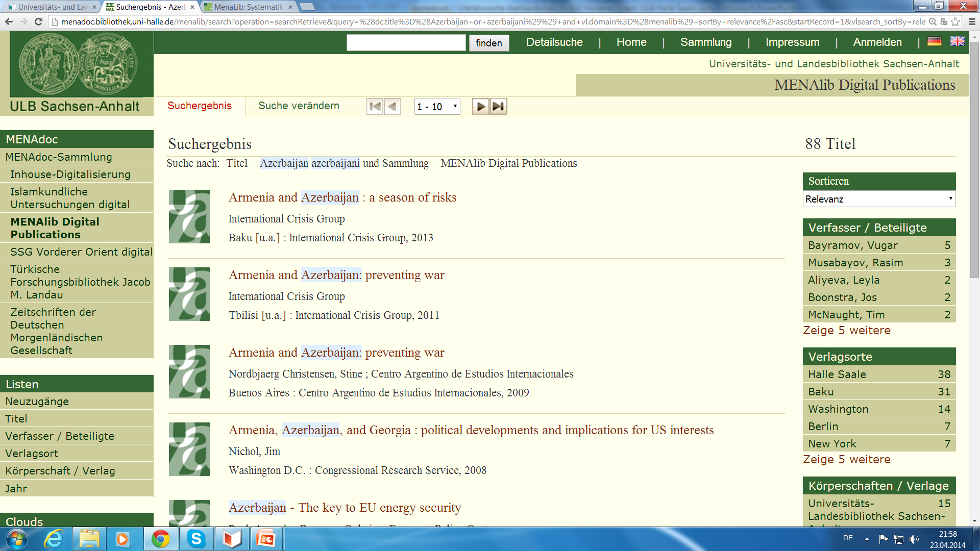Switch to 'MenaLib: Systematik' browser tab
Screen dimensions: 980x551
249,7
